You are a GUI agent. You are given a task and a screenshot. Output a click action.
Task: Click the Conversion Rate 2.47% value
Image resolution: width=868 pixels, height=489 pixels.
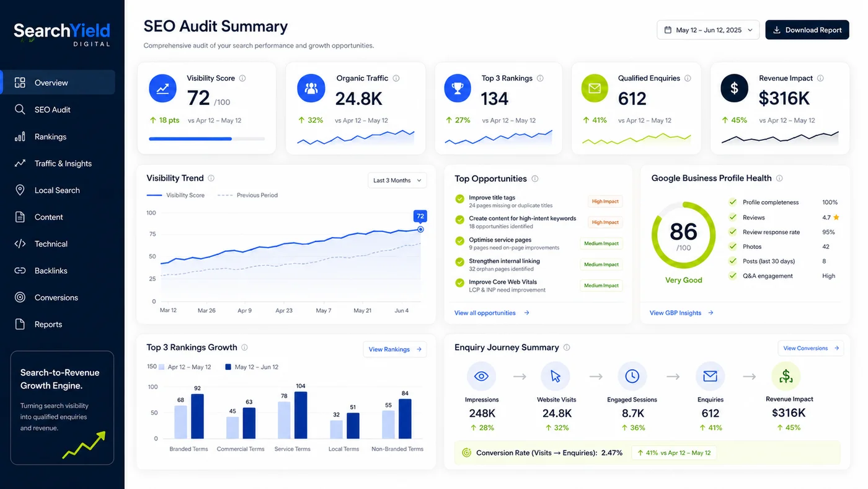tap(611, 453)
